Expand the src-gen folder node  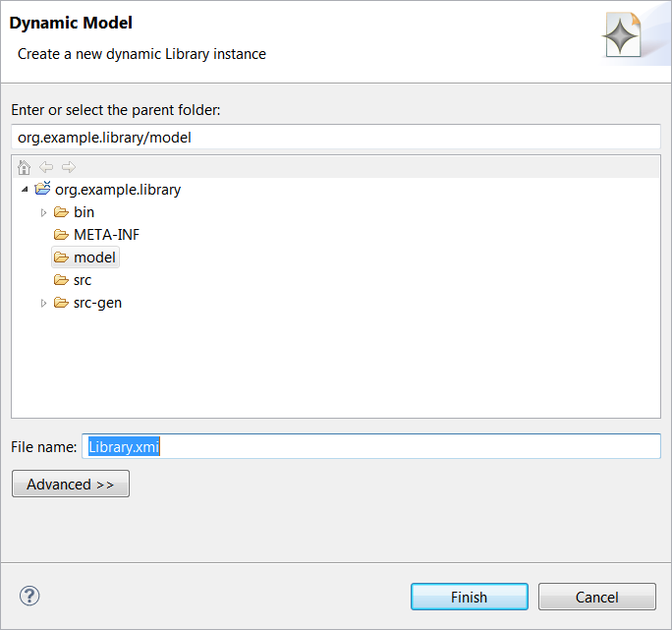coord(43,303)
